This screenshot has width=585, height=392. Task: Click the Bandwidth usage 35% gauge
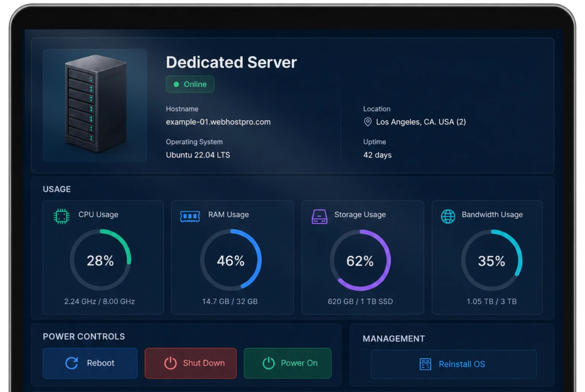492,260
